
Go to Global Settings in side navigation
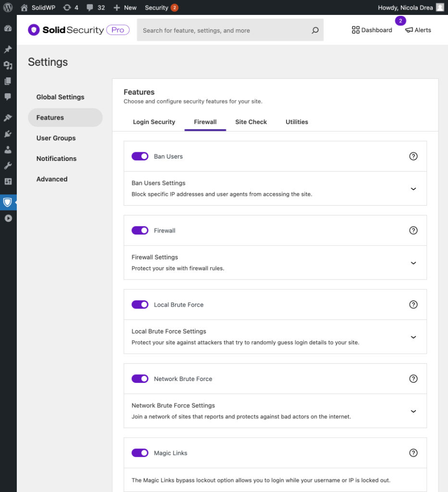[x=60, y=97]
